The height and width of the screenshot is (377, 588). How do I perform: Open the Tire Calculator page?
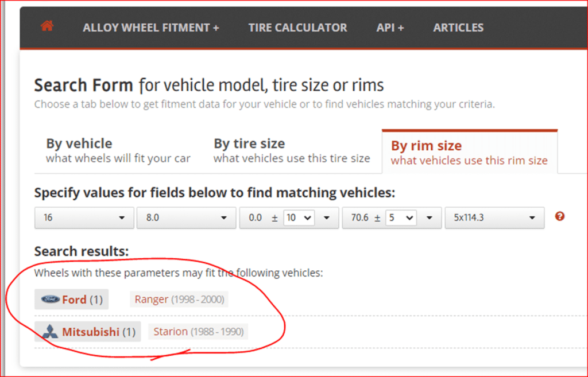(x=297, y=28)
